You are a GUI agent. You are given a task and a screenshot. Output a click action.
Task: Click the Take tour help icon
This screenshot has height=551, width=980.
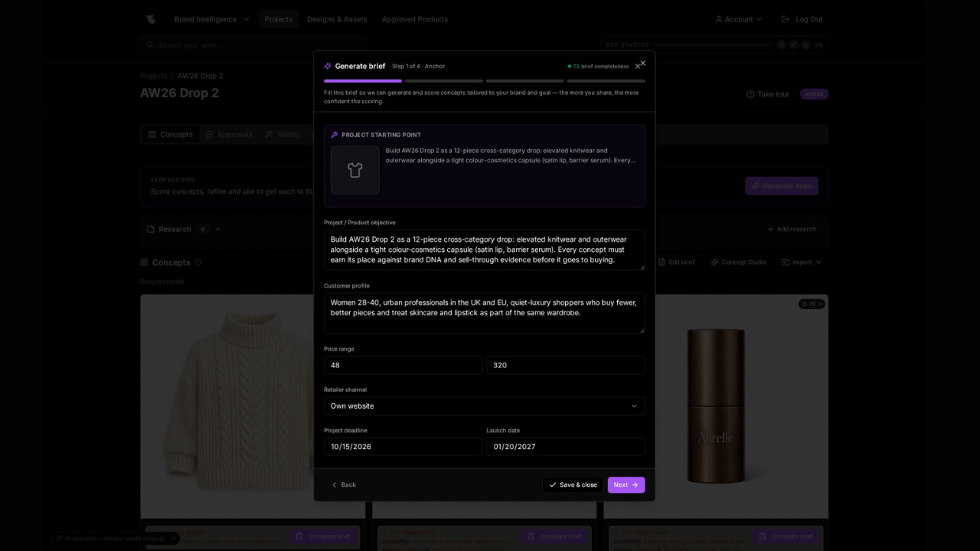(x=750, y=94)
